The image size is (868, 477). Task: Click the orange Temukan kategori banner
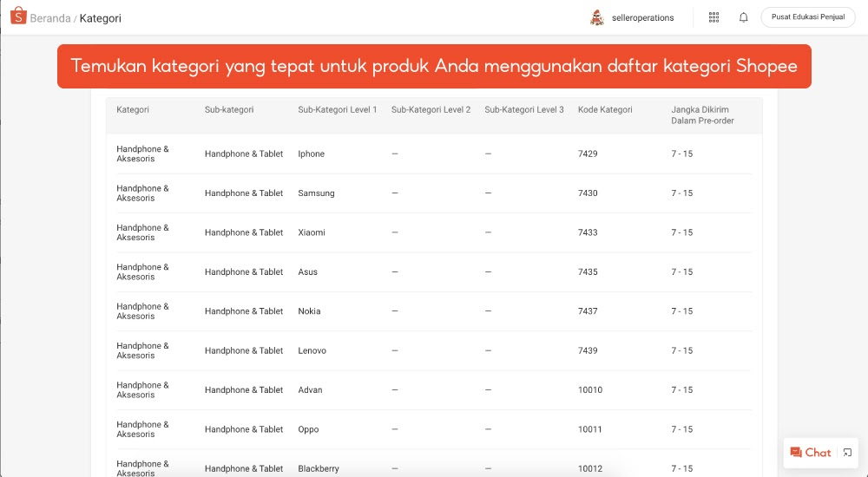(x=434, y=67)
